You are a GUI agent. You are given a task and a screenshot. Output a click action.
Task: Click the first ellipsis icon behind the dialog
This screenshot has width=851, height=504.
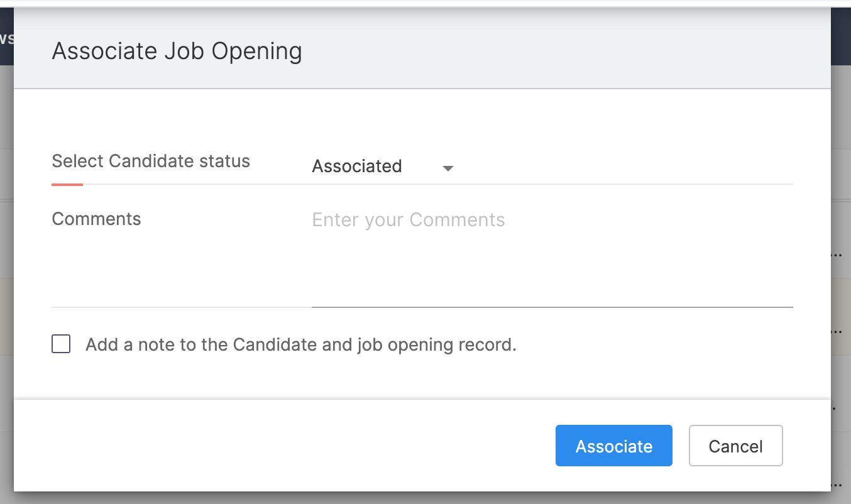click(x=837, y=255)
